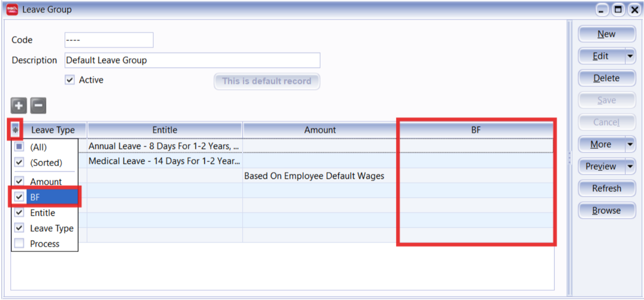Click the Entitle column header

[x=165, y=130]
